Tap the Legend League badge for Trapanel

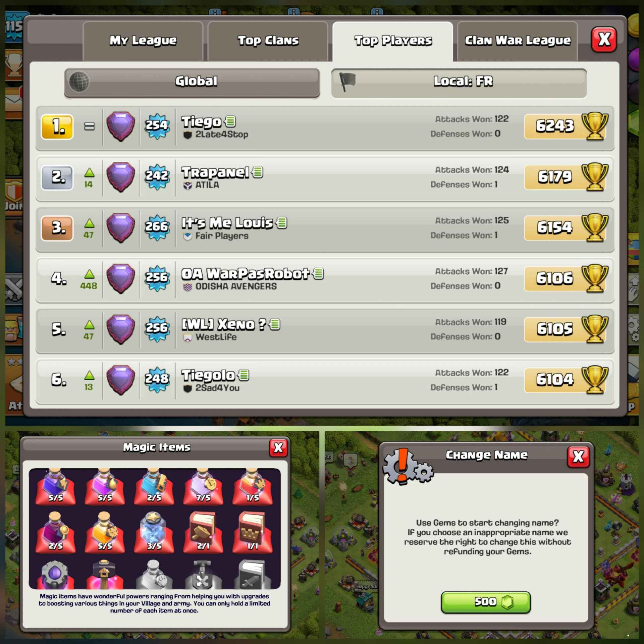(x=121, y=177)
